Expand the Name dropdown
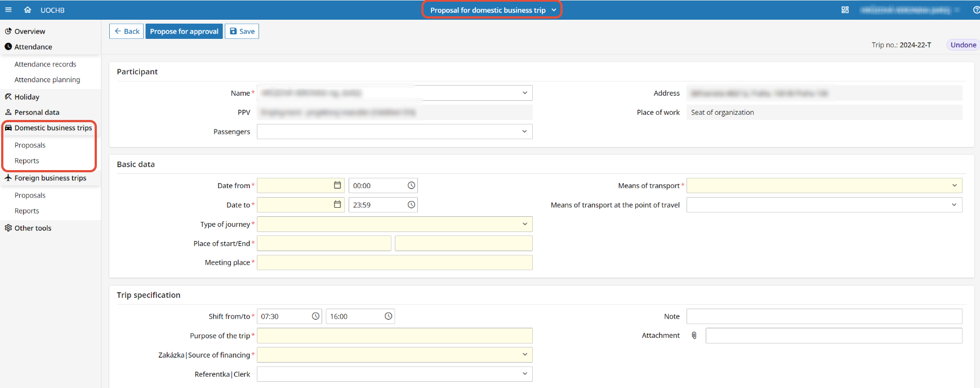The height and width of the screenshot is (388, 980). [524, 93]
